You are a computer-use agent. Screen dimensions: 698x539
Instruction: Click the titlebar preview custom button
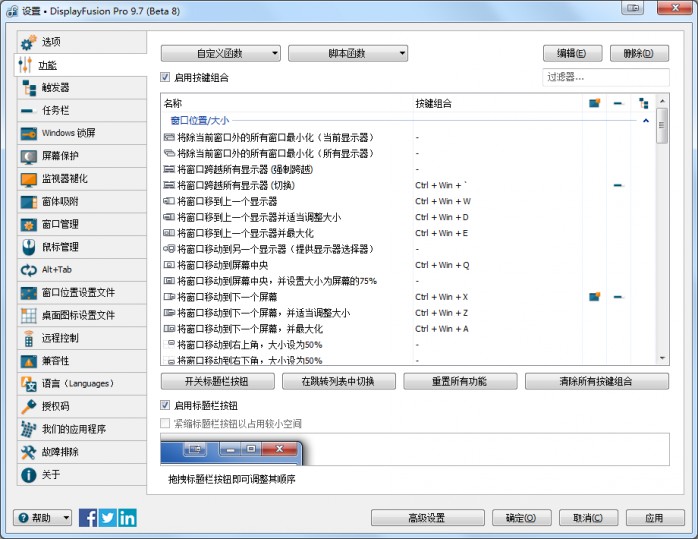pos(195,449)
